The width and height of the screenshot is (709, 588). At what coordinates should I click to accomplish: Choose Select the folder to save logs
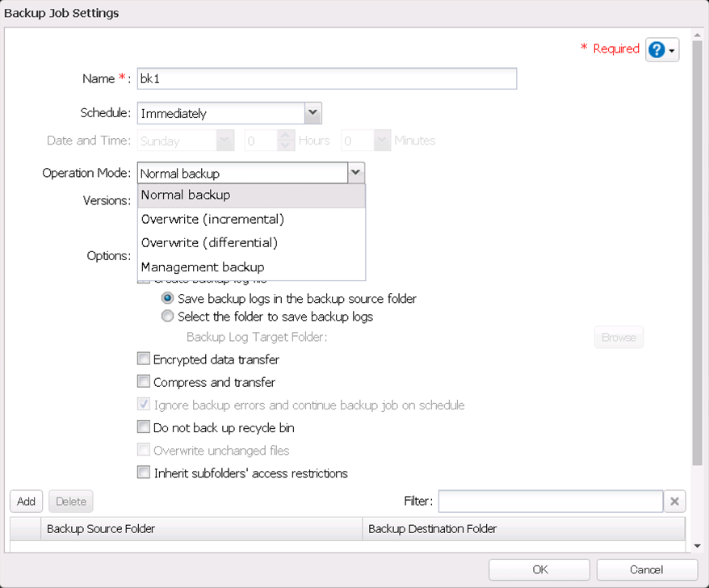click(x=167, y=317)
